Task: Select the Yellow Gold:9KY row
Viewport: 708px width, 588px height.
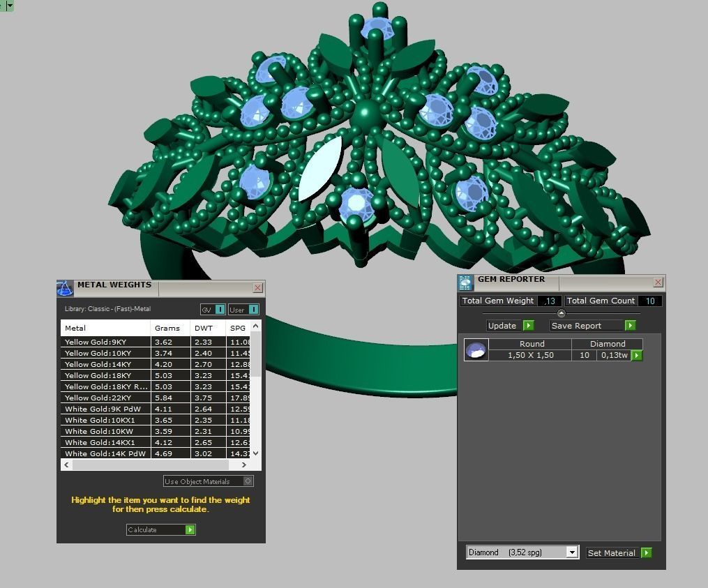Action: point(156,342)
